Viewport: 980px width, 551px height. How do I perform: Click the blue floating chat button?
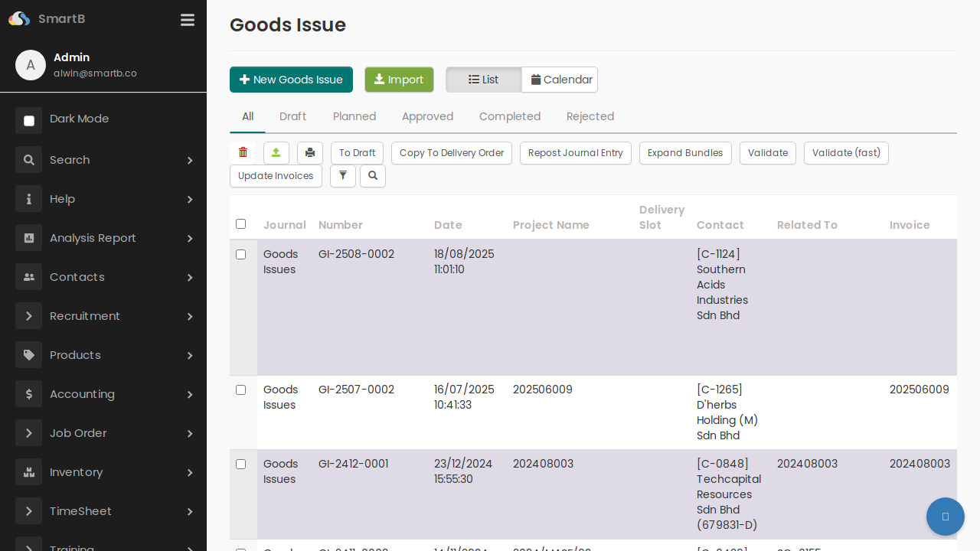click(945, 517)
